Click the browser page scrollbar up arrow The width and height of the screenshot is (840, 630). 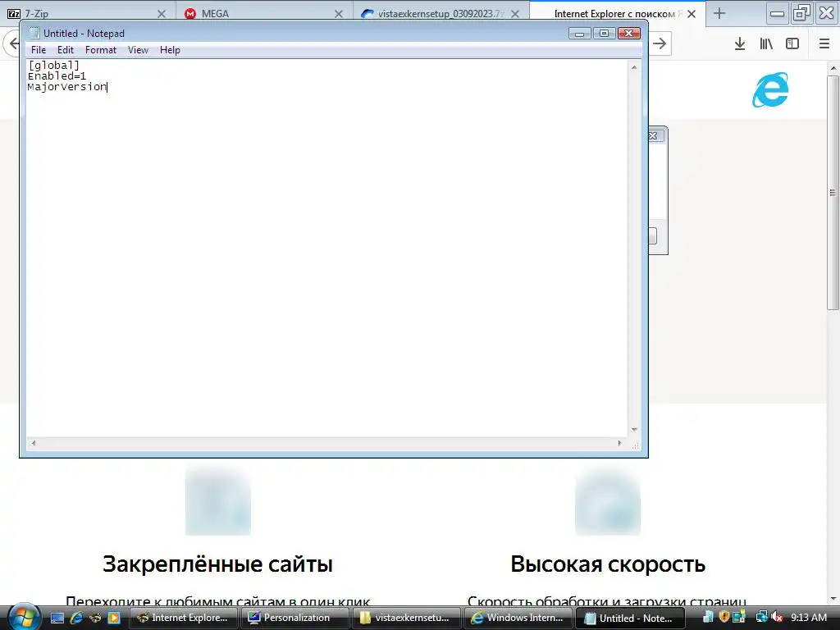[833, 68]
